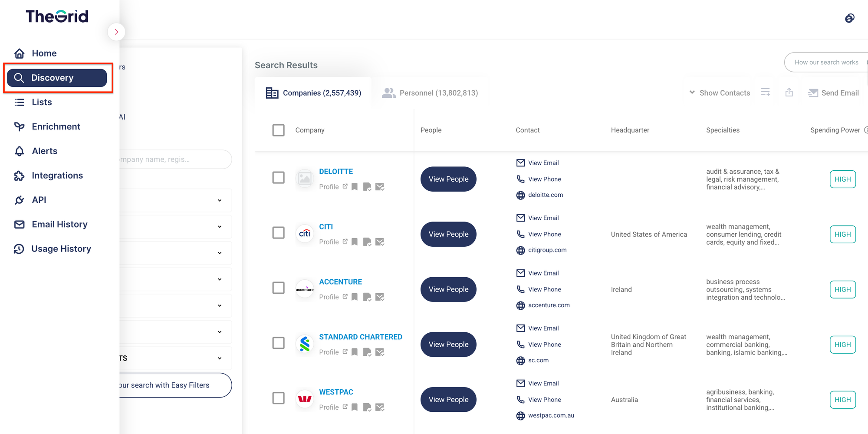868x434 pixels.
Task: Click Westpac email-verified envelope icon
Action: 380,407
